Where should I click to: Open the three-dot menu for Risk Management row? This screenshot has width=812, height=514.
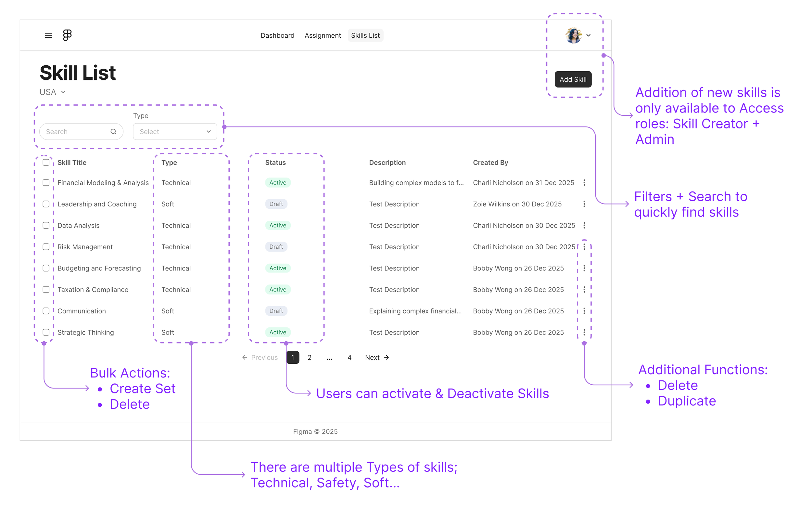coord(584,247)
